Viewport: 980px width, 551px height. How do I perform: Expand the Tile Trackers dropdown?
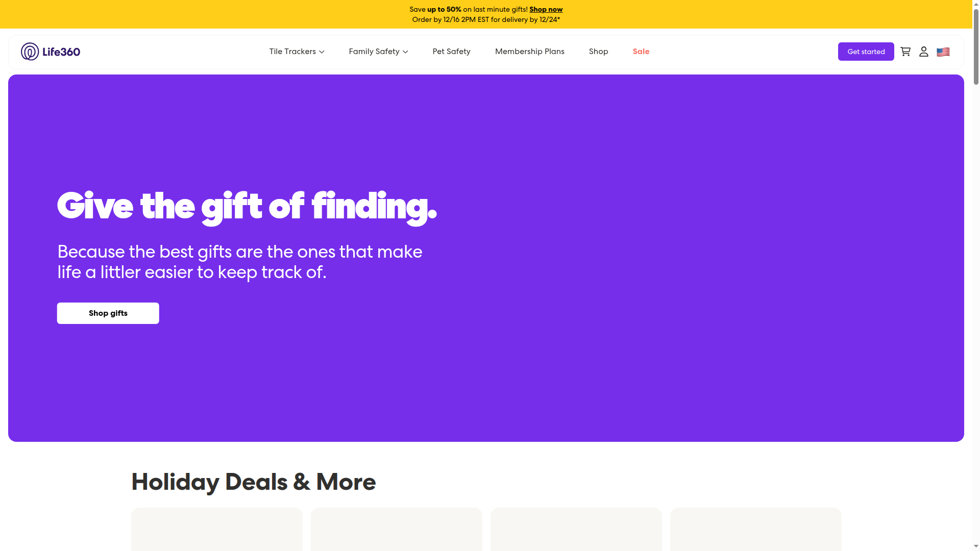click(x=297, y=52)
